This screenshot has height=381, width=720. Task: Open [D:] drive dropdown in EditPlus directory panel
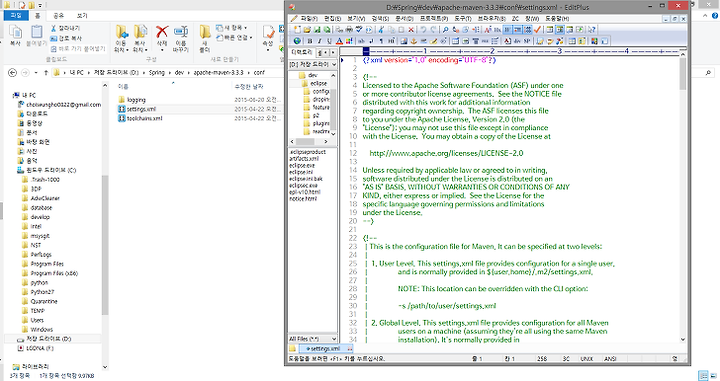coord(333,64)
